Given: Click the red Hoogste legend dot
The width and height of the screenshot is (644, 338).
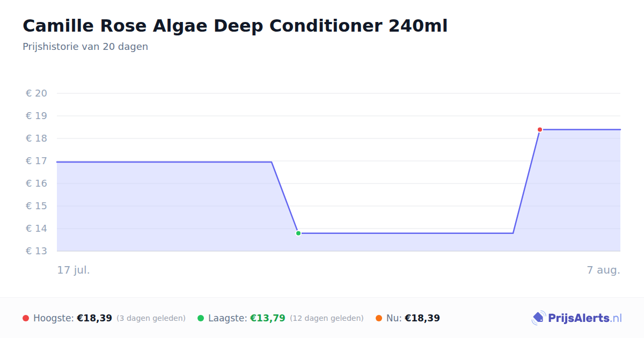Looking at the screenshot, I should tap(26, 318).
